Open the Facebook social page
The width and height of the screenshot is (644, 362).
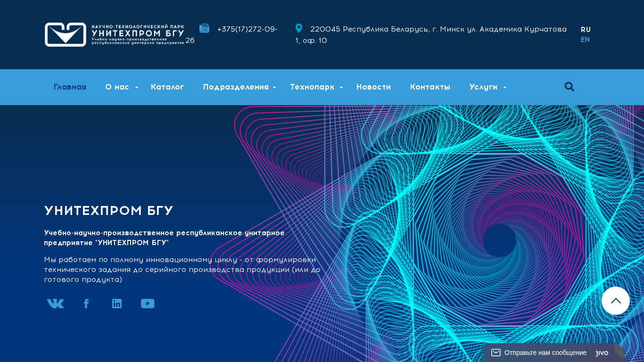pos(86,304)
